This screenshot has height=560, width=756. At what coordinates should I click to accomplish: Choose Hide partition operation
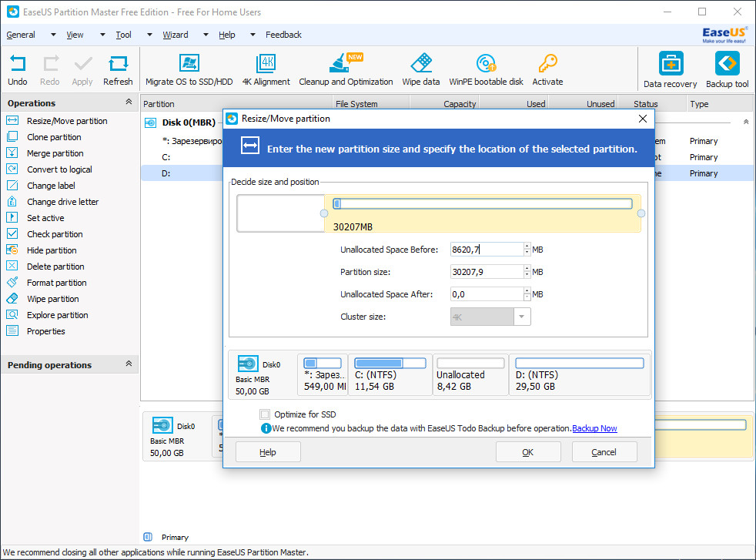(x=52, y=250)
